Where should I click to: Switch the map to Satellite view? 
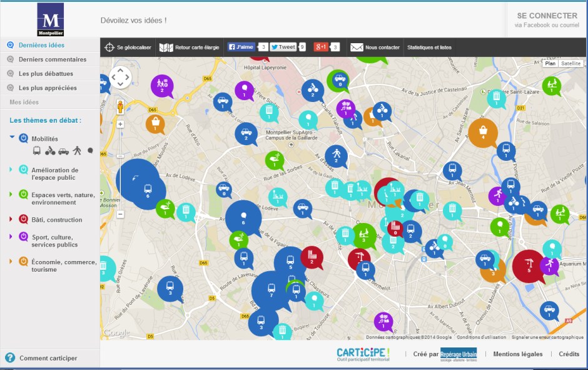tap(570, 63)
